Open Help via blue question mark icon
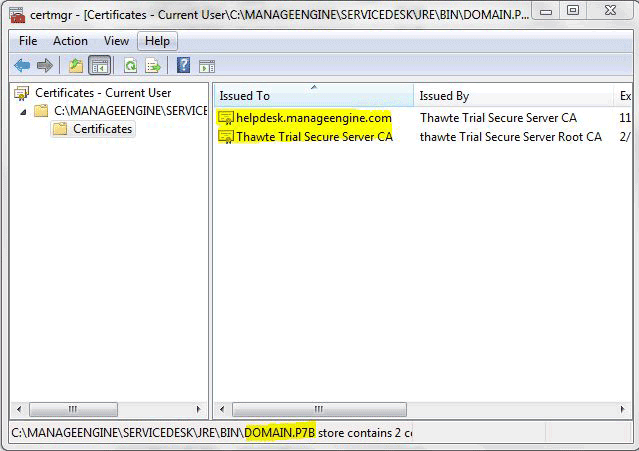Image resolution: width=639 pixels, height=451 pixels. 183,66
